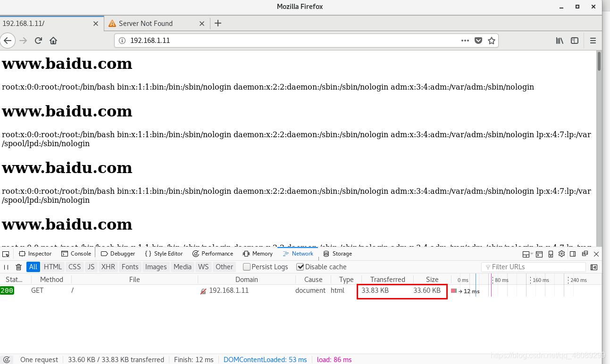Switch to the Style Editor tab
Screen dimensions: 610x364
(x=164, y=254)
